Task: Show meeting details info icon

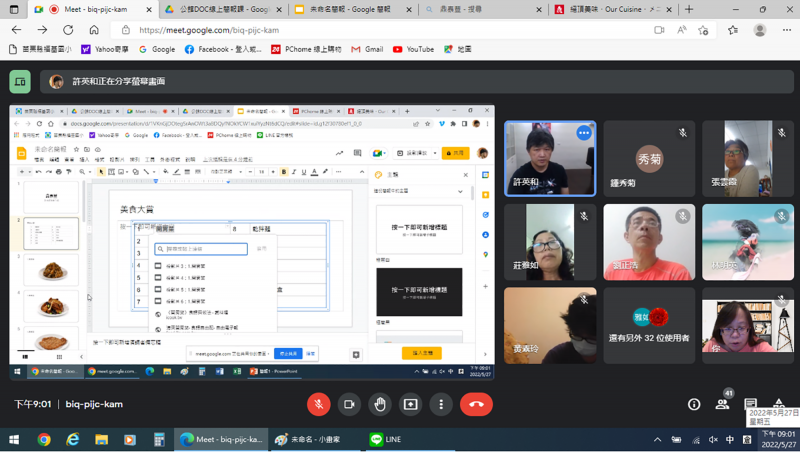Action: point(694,404)
